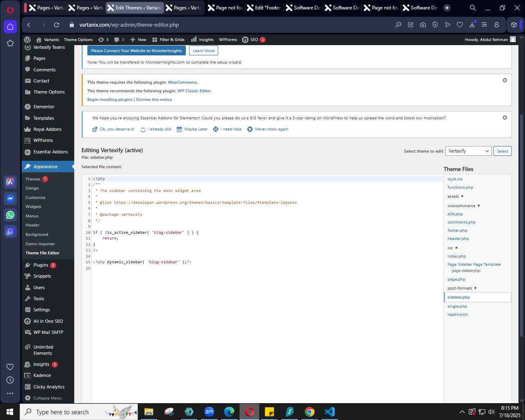
Task: Open the SEO menu in the admin bar
Action: [x=254, y=40]
